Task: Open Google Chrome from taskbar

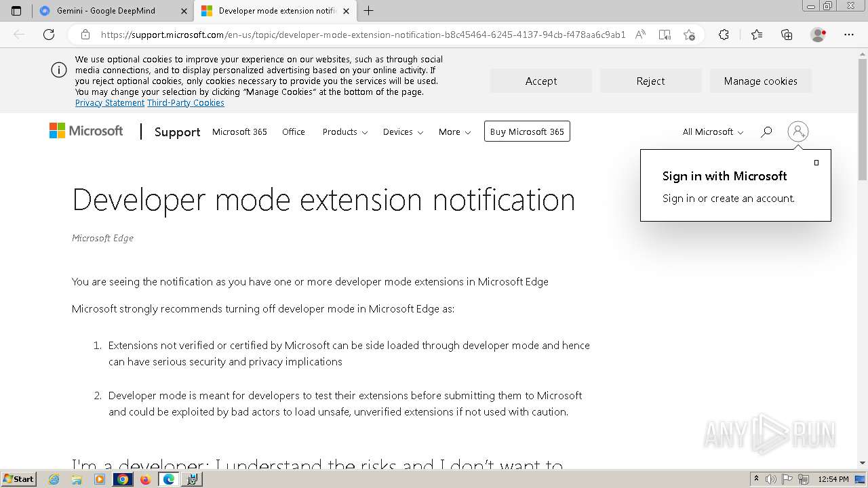Action: (x=122, y=479)
